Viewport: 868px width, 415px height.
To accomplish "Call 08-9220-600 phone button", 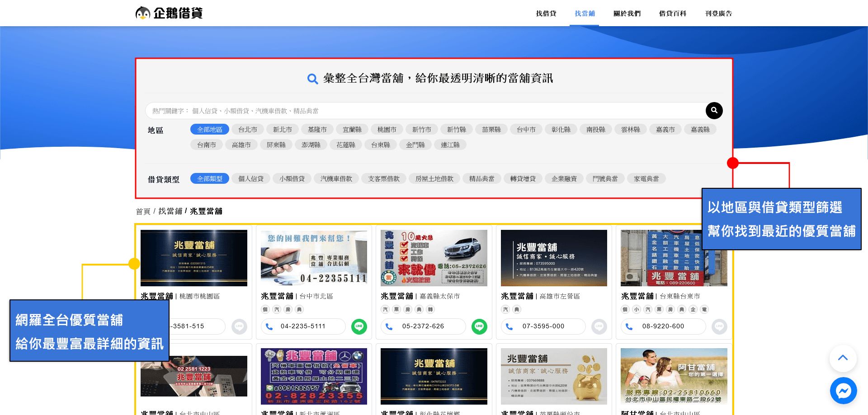I will click(x=663, y=326).
